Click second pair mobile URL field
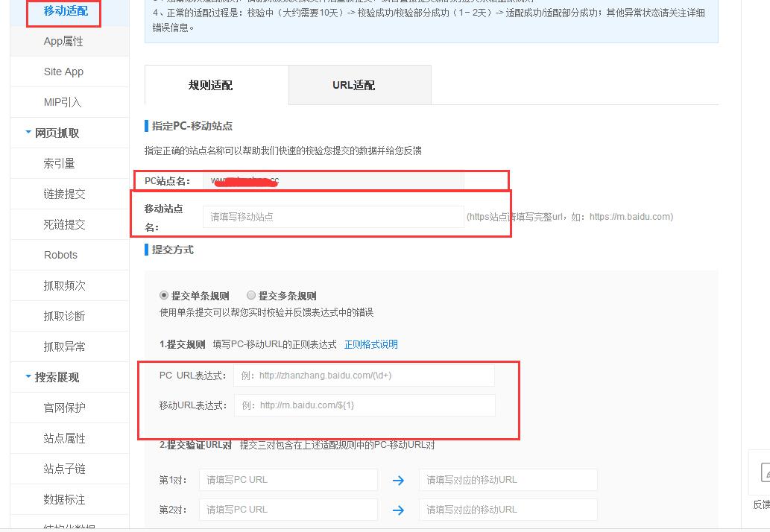 pos(508,510)
